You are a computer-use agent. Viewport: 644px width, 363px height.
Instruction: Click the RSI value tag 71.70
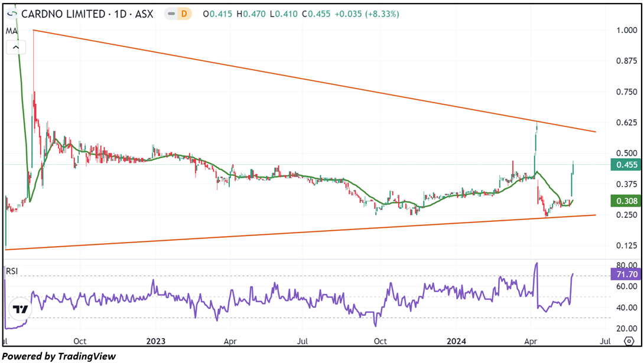pos(626,274)
